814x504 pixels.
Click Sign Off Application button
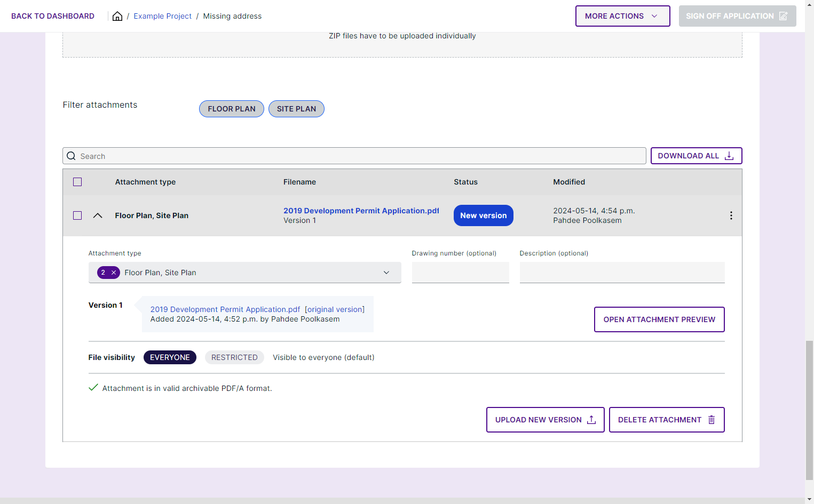[737, 16]
